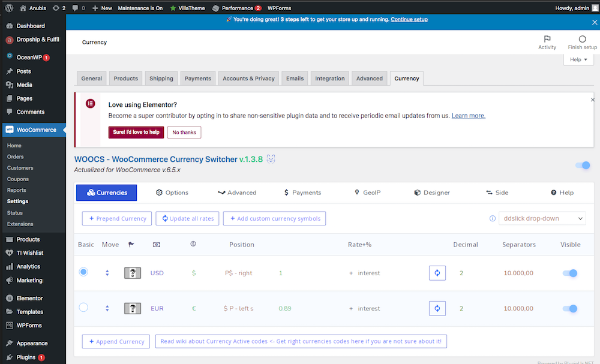Click the EUR move up/down arrows
600x364 pixels.
click(107, 309)
